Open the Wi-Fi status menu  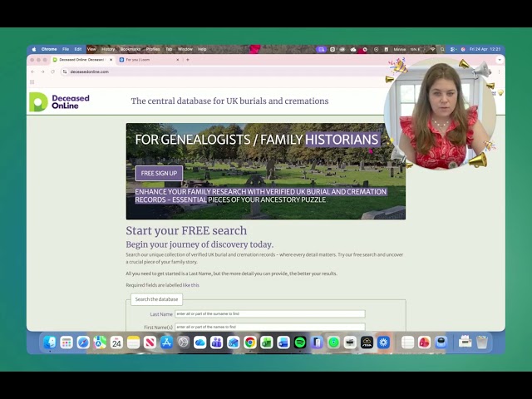[x=432, y=49]
